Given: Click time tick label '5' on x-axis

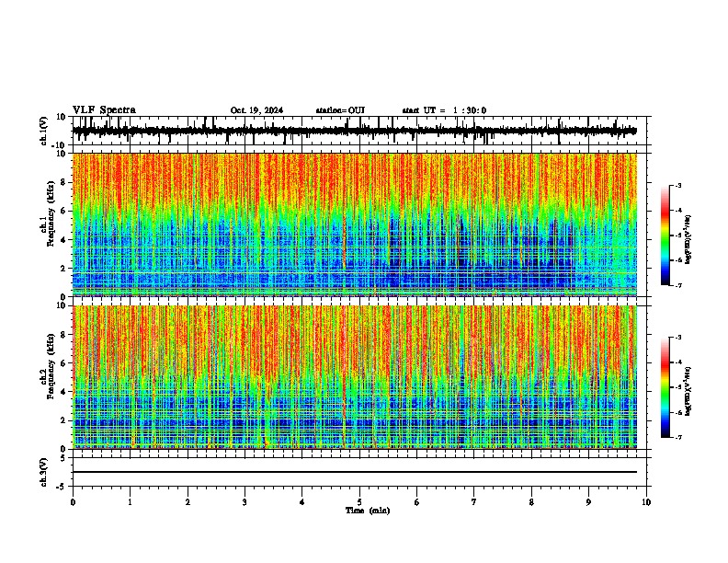Looking at the screenshot, I should pyautogui.click(x=359, y=502).
